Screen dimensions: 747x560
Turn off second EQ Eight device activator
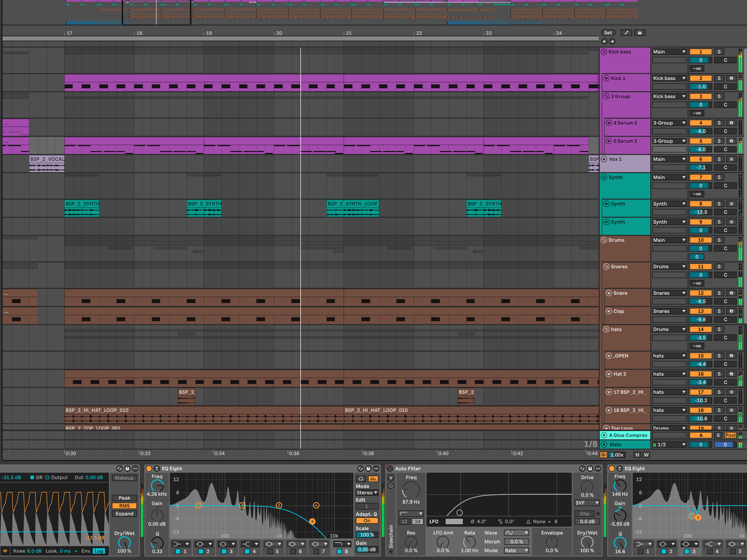[612, 469]
